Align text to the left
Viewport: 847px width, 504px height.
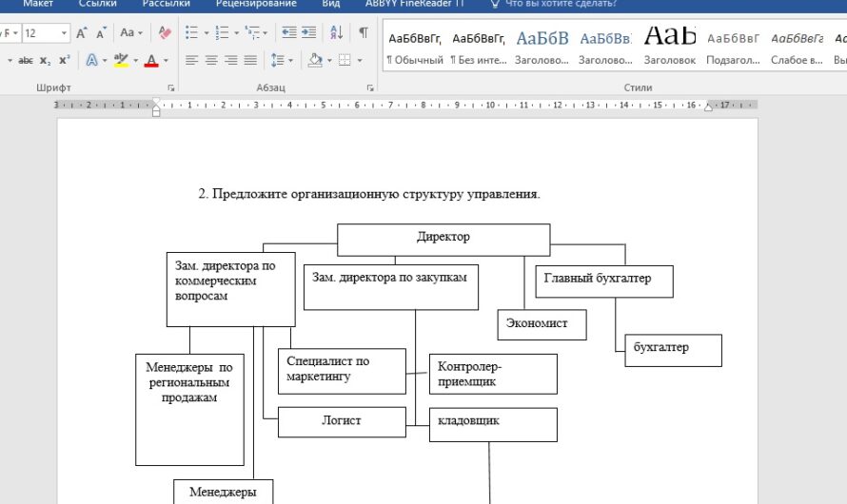tap(191, 60)
